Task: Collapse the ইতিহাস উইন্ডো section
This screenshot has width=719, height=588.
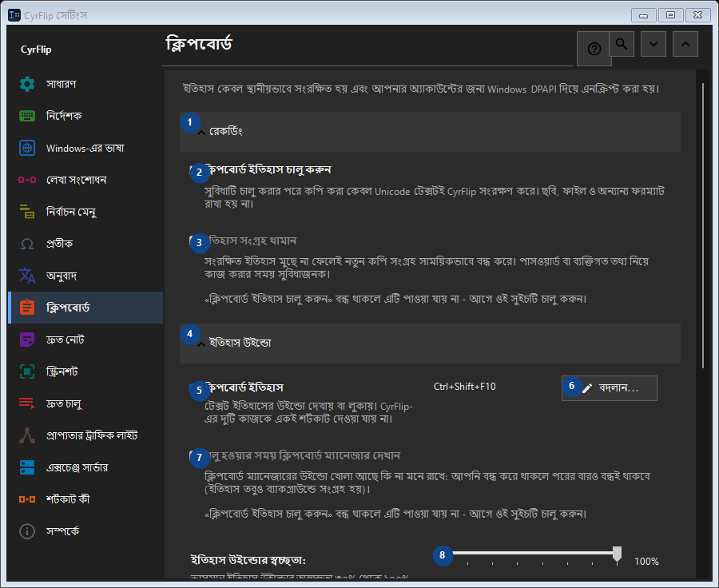Action: pyautogui.click(x=430, y=344)
